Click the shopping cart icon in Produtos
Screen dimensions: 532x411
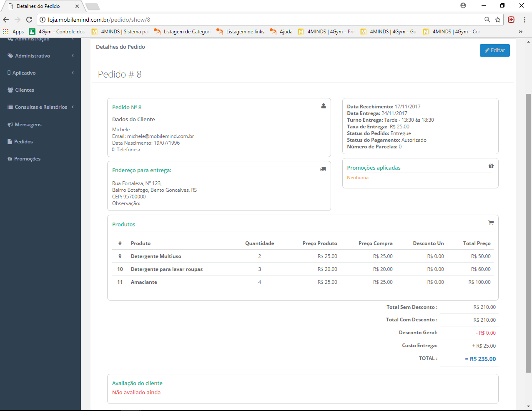(491, 223)
